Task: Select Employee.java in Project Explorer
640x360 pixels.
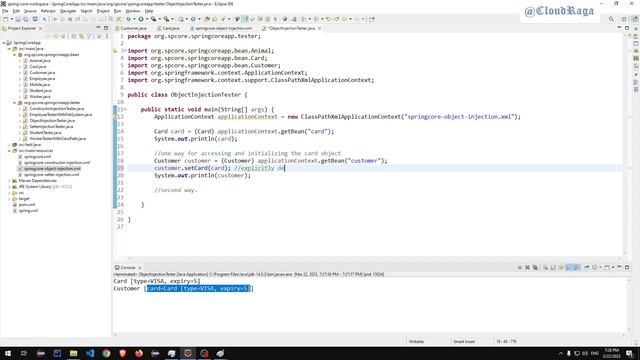Action: 42,78
